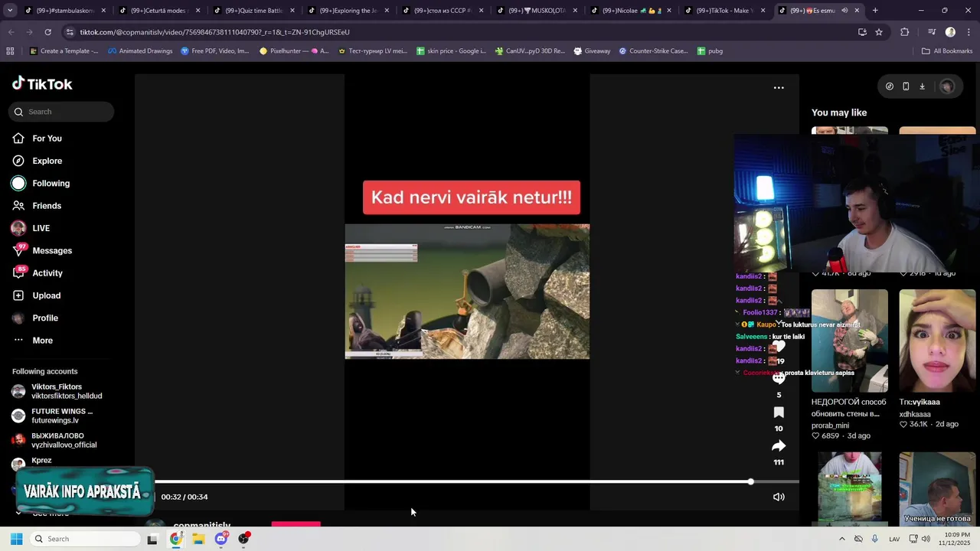Image resolution: width=980 pixels, height=551 pixels.
Task: Open the 'Ученица не готова' video thumbnail
Action: coord(937,488)
